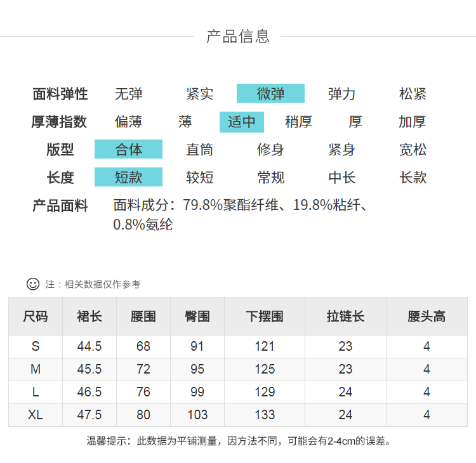The height and width of the screenshot is (463, 476).
Task: Select the size S row label
Action: click(x=36, y=346)
